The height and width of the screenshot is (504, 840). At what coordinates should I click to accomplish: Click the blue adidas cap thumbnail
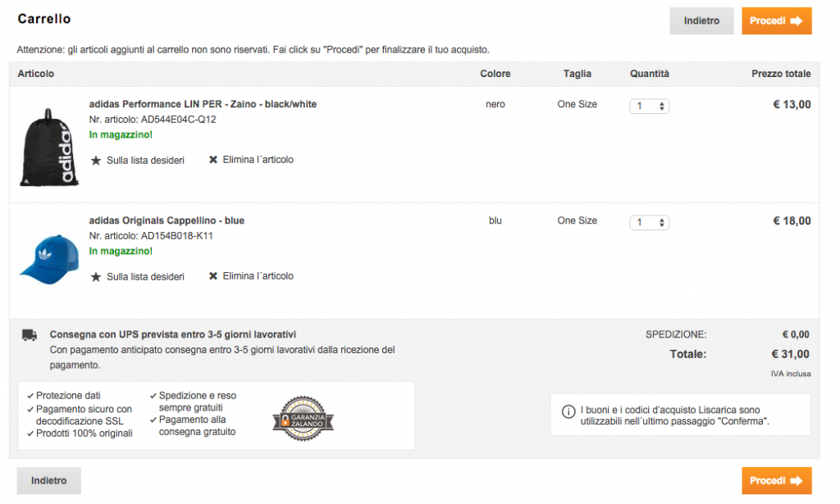coord(48,257)
